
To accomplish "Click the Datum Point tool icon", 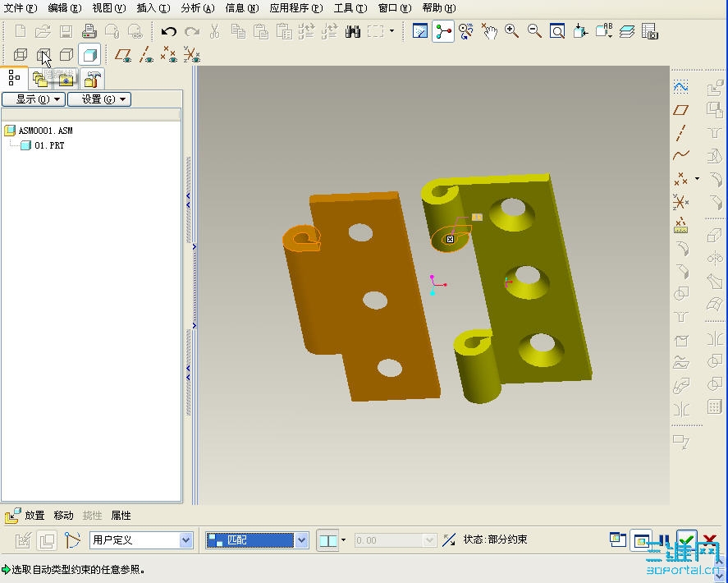I will click(x=680, y=178).
